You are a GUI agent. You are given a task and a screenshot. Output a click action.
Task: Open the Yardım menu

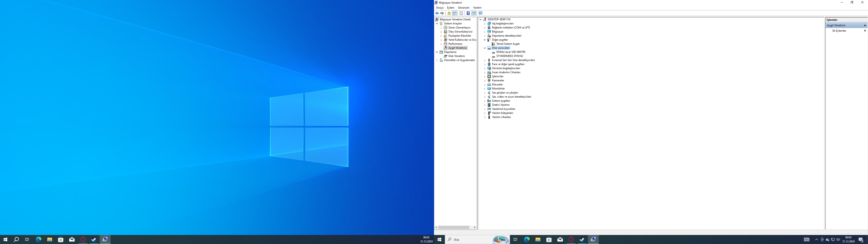tap(477, 8)
